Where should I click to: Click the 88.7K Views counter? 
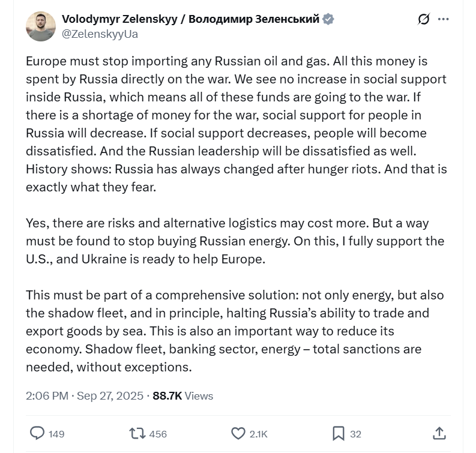click(x=183, y=396)
